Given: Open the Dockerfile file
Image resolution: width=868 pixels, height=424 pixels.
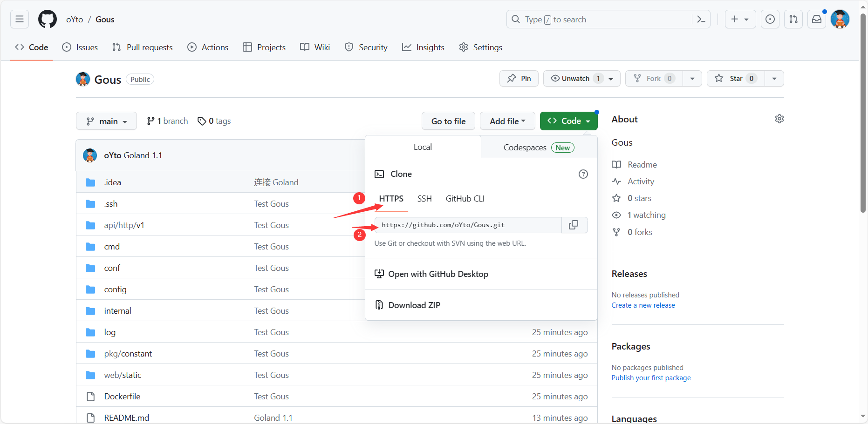Looking at the screenshot, I should click(122, 397).
